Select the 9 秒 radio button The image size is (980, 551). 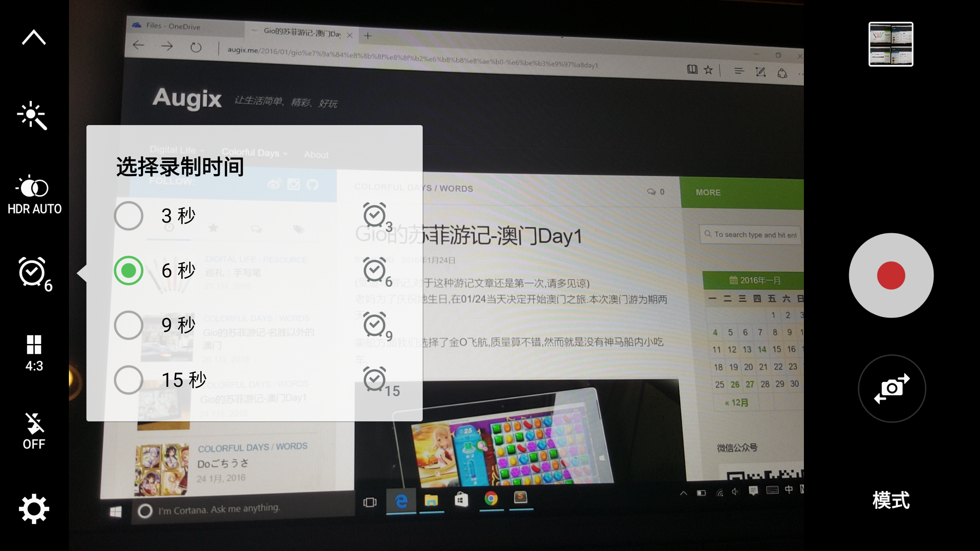pyautogui.click(x=129, y=325)
